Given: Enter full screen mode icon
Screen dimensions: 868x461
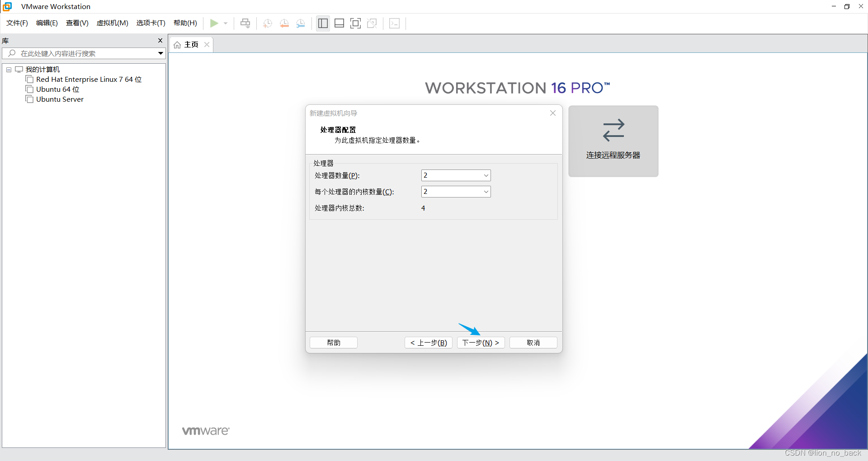Looking at the screenshot, I should pos(356,23).
